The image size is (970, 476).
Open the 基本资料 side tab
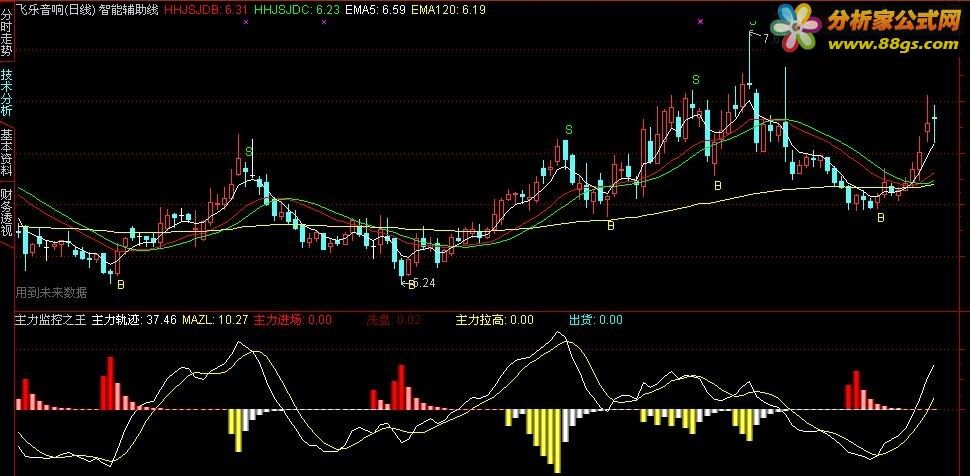[x=6, y=152]
